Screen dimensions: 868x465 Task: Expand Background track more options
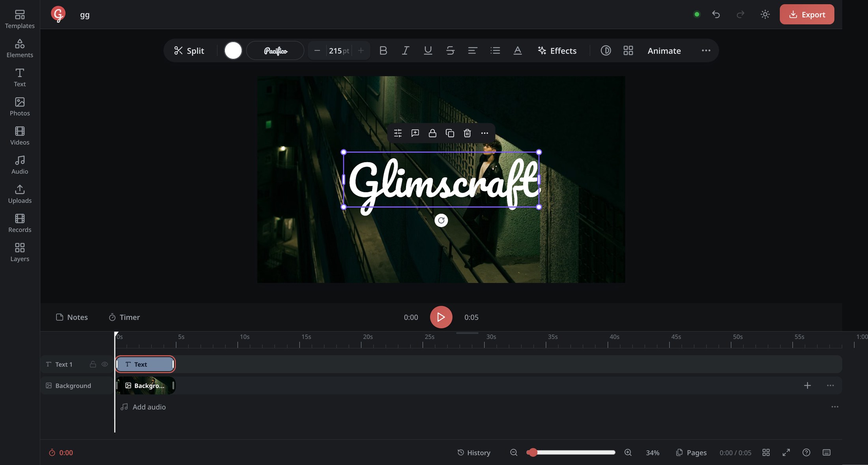click(x=830, y=385)
